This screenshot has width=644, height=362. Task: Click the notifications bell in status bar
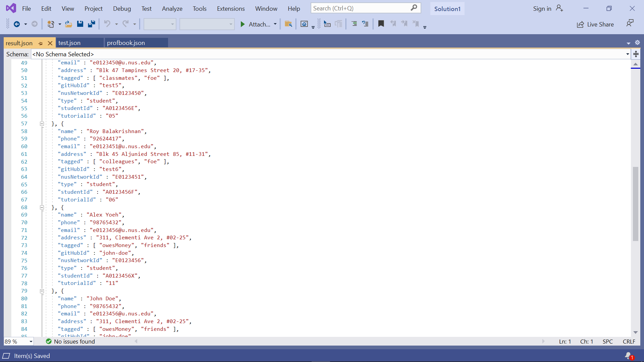point(629,356)
